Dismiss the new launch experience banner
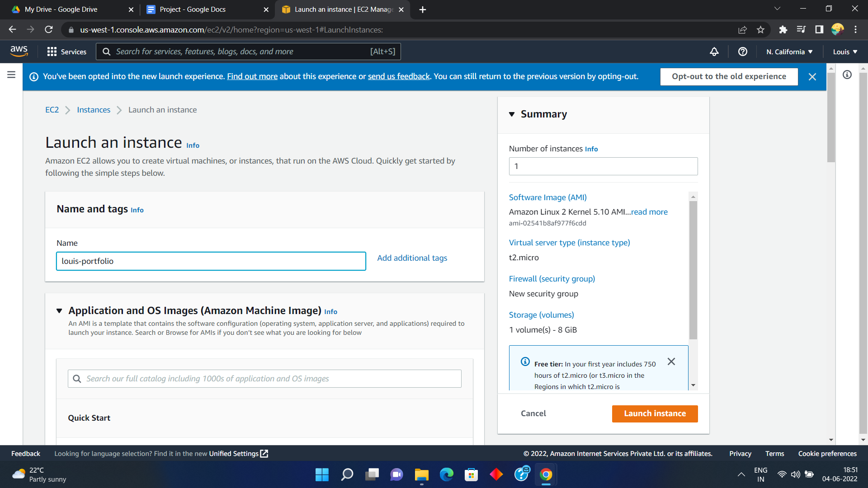The height and width of the screenshot is (488, 868). 812,77
